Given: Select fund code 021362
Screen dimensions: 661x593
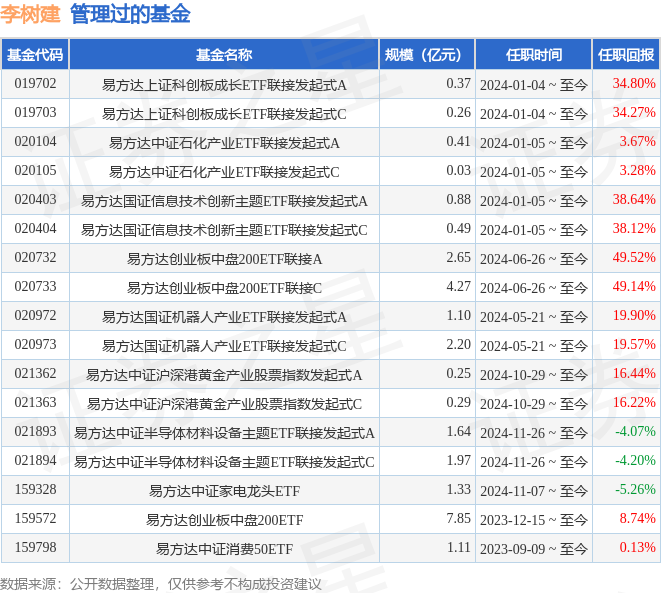Looking at the screenshot, I should click(x=35, y=373).
